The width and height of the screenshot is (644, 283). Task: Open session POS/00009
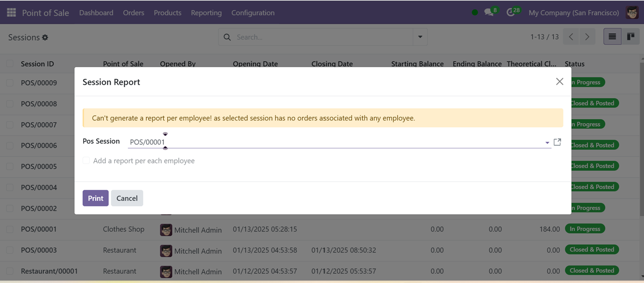(39, 83)
